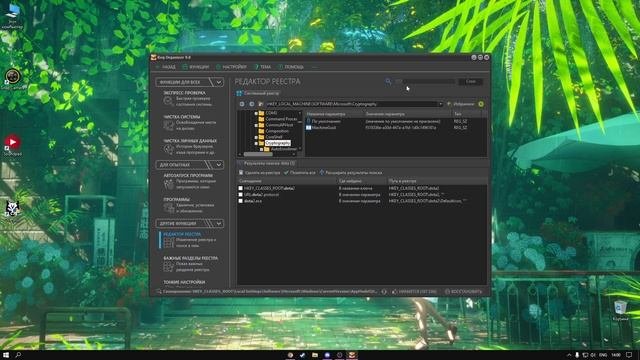Open ЧИСТКА ЛИЧНЫХ ДАННЫХ in sidebar
640x360 pixels.
click(190, 147)
